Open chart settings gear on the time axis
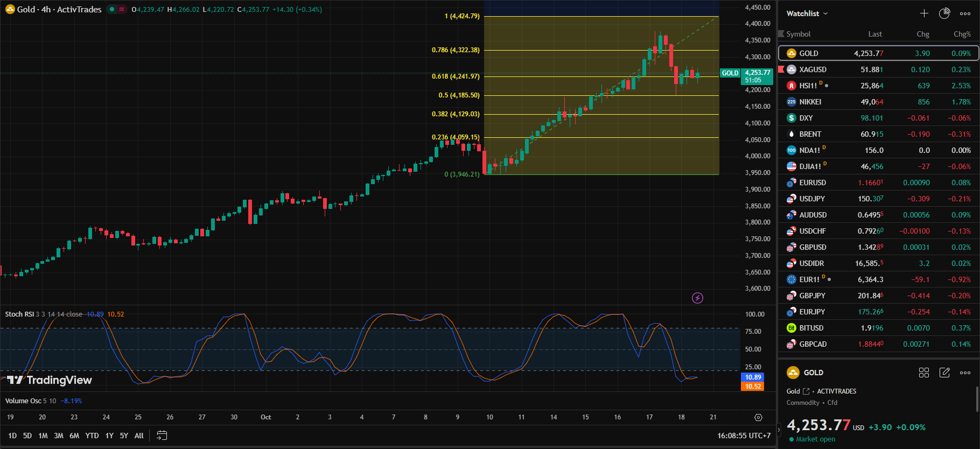 coord(758,417)
